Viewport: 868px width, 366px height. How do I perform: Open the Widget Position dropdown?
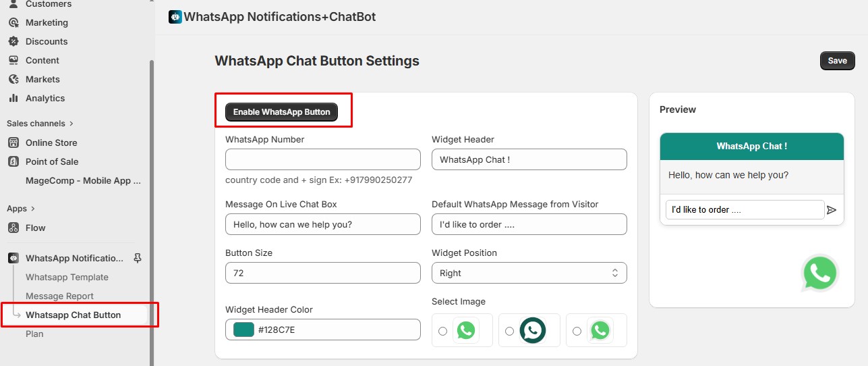click(529, 273)
